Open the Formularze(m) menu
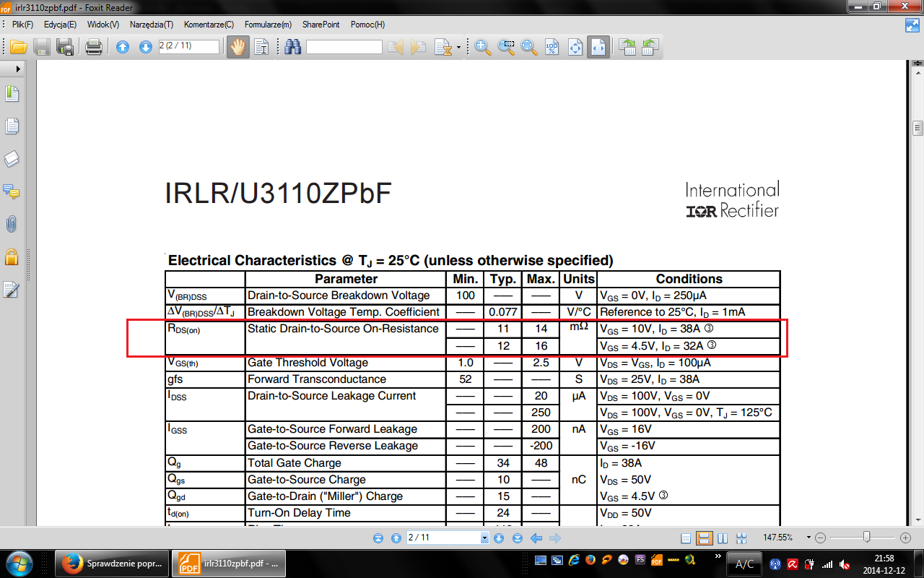924x578 pixels. (269, 25)
